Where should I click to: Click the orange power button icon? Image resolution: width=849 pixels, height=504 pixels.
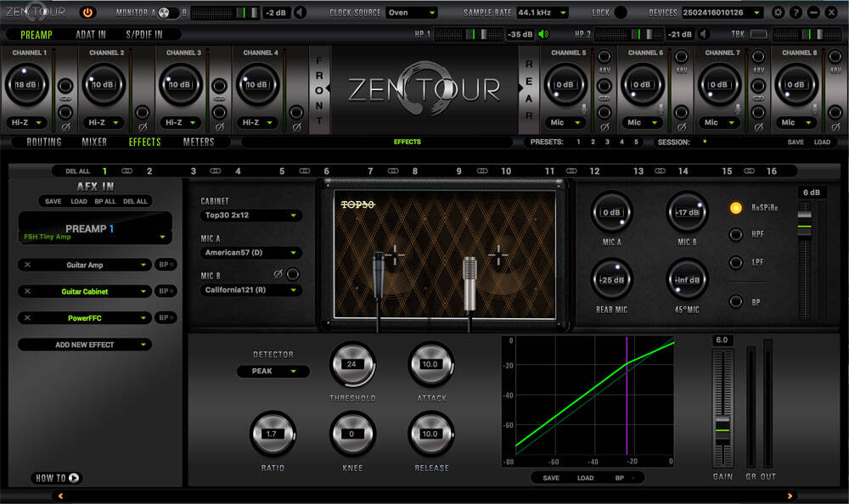87,12
